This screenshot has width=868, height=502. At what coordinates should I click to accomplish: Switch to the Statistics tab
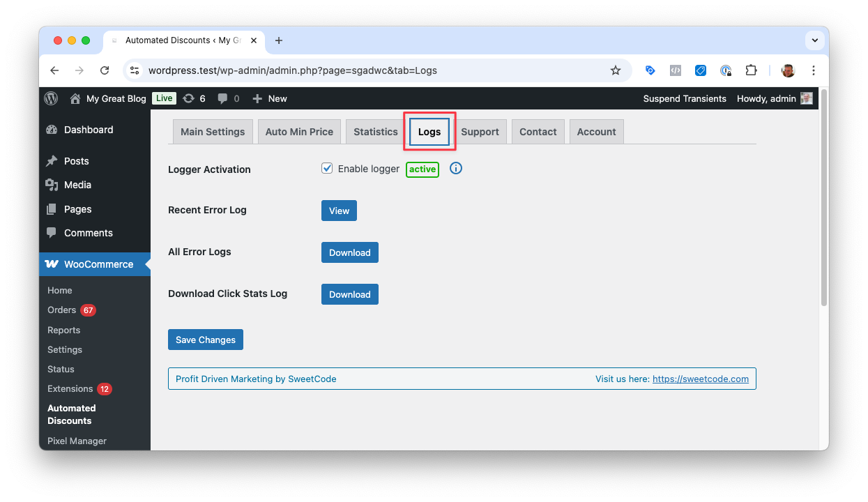pyautogui.click(x=376, y=132)
